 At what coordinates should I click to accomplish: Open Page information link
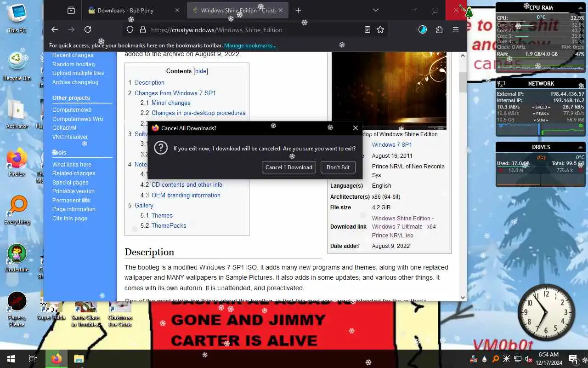[74, 209]
